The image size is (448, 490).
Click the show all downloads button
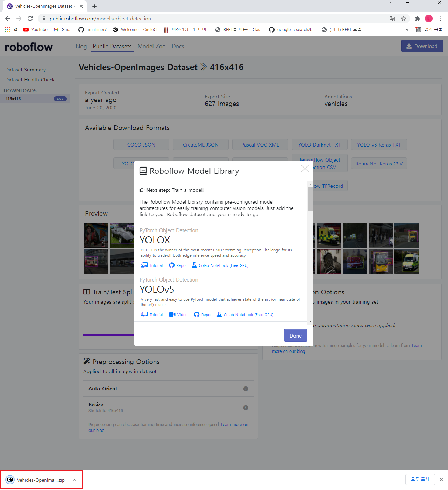point(420,480)
